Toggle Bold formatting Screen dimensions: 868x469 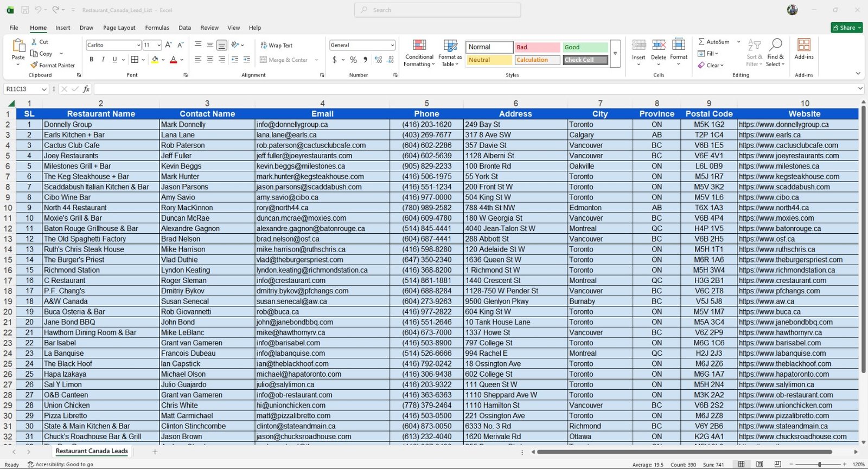point(91,60)
